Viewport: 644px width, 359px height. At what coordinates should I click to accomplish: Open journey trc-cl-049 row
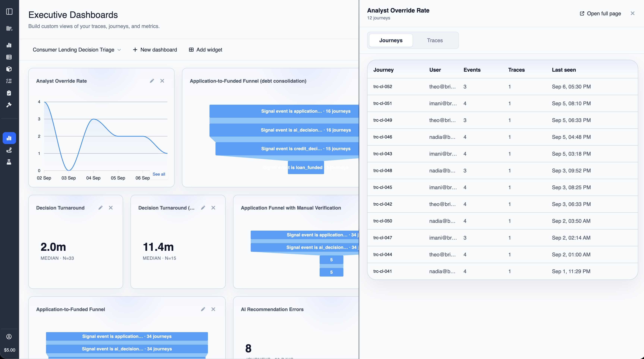[x=502, y=120]
